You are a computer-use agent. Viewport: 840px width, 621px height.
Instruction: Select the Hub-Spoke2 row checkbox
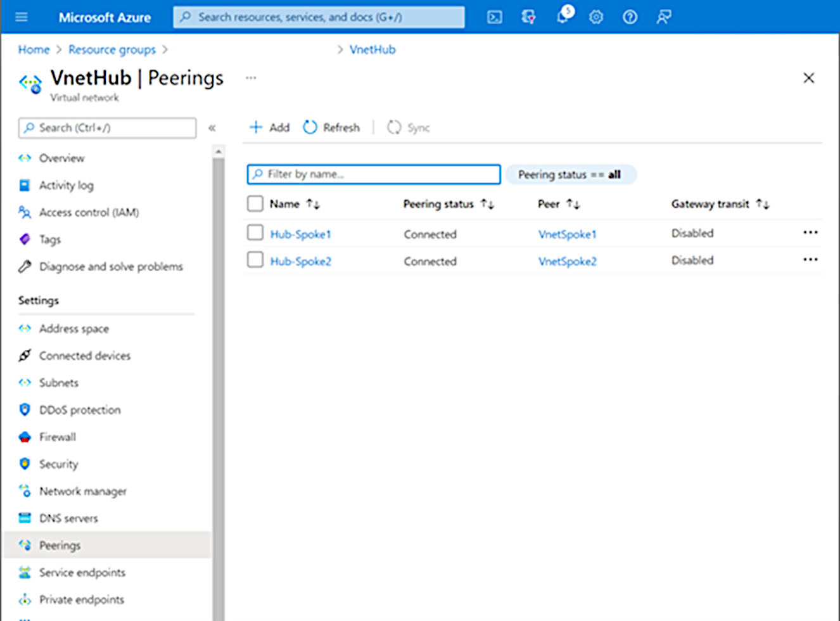tap(255, 260)
